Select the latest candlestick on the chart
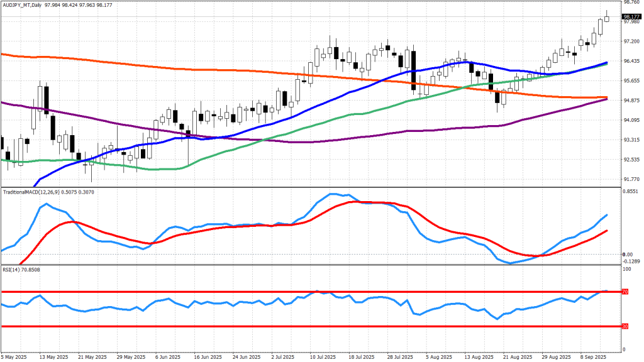The height and width of the screenshot is (362, 644). click(607, 18)
